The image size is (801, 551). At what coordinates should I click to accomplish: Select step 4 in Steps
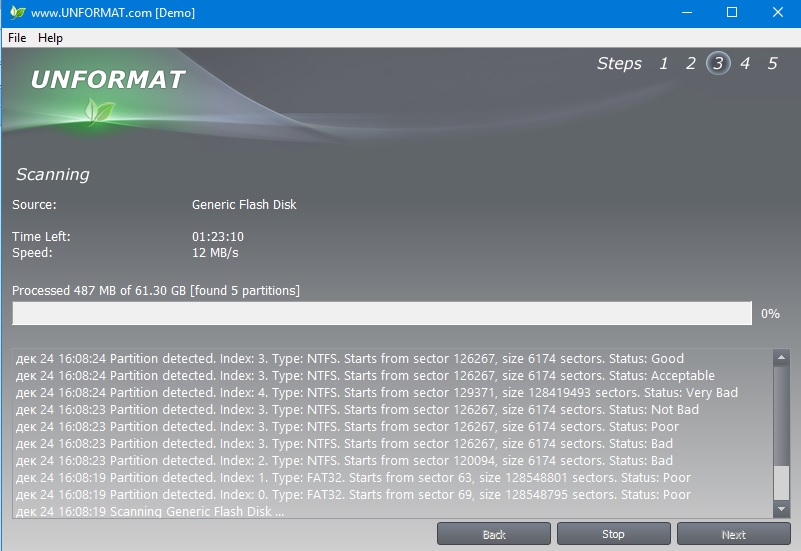click(x=745, y=63)
